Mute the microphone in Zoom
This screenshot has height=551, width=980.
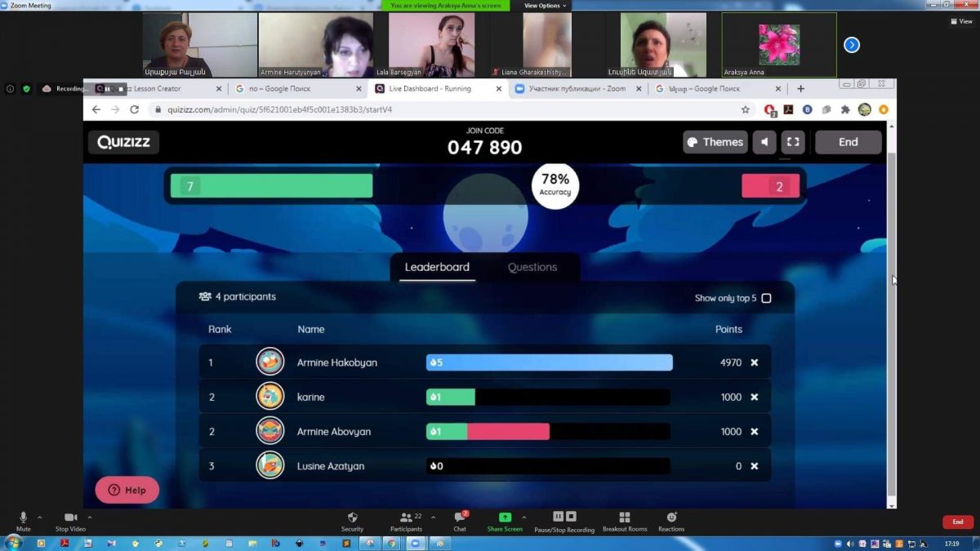(x=23, y=519)
